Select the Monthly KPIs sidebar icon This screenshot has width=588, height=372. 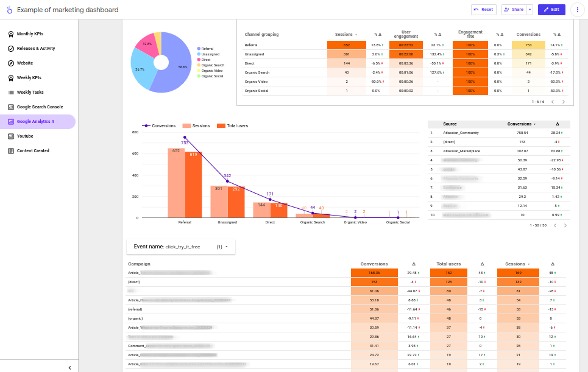11,34
